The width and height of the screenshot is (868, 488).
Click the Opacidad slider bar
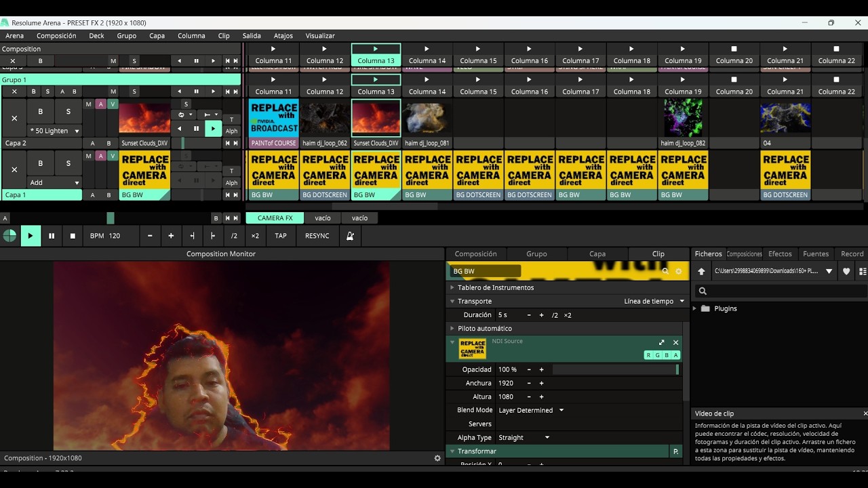point(616,369)
